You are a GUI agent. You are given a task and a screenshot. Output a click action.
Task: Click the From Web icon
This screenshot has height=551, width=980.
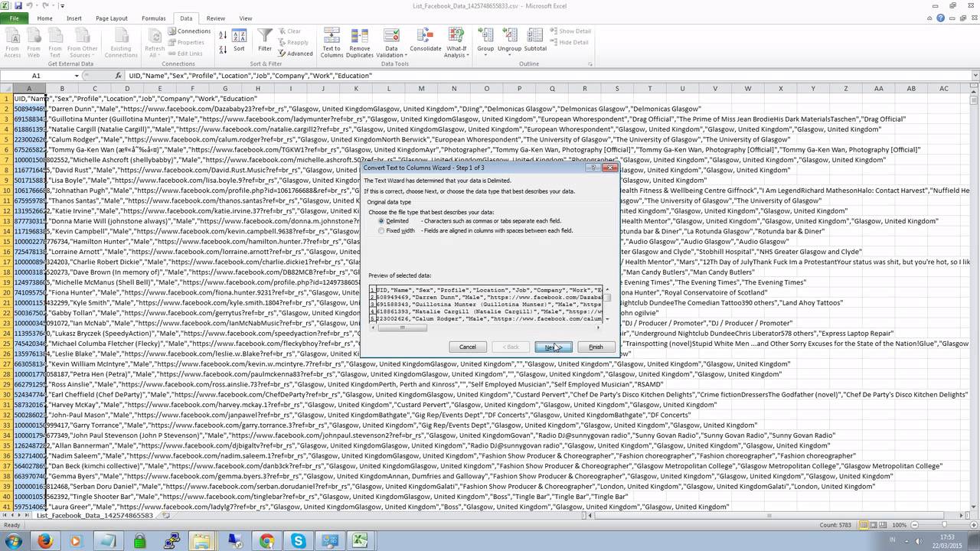34,43
